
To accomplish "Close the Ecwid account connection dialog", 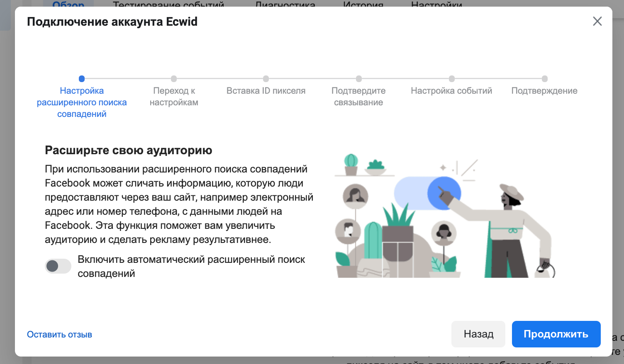I will point(597,21).
